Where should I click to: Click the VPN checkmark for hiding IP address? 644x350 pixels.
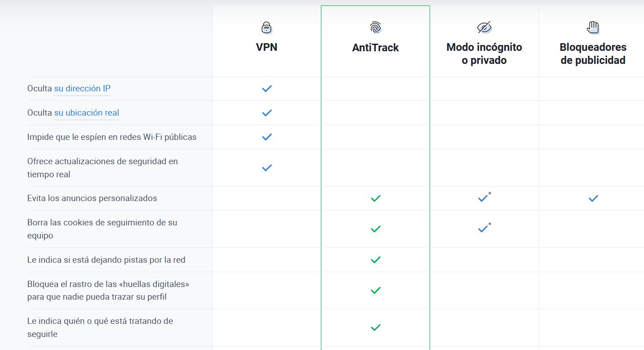click(266, 89)
